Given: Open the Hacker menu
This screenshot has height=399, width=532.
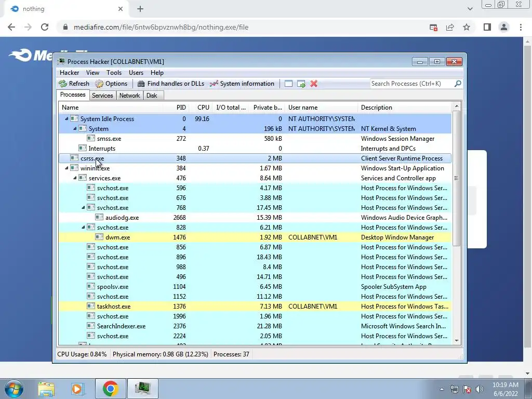Looking at the screenshot, I should tap(69, 73).
